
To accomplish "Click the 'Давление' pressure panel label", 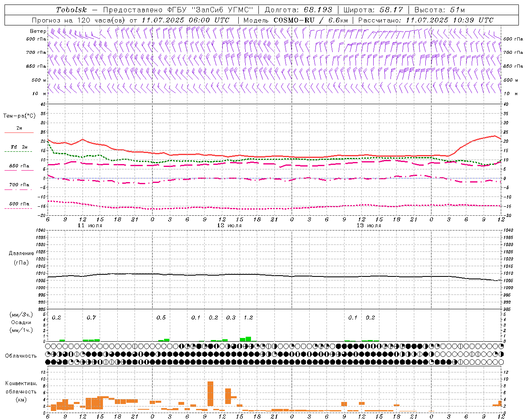I will tap(21, 253).
